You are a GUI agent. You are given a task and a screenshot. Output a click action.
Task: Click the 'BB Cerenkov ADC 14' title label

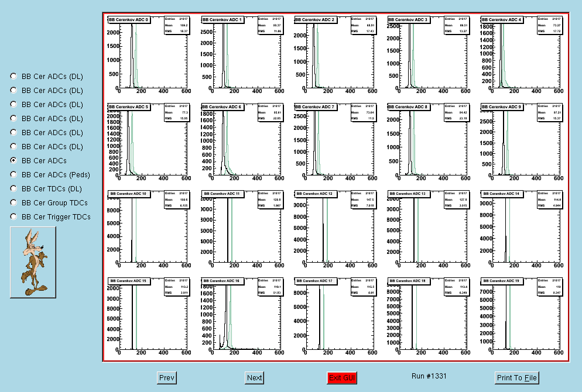(x=502, y=194)
